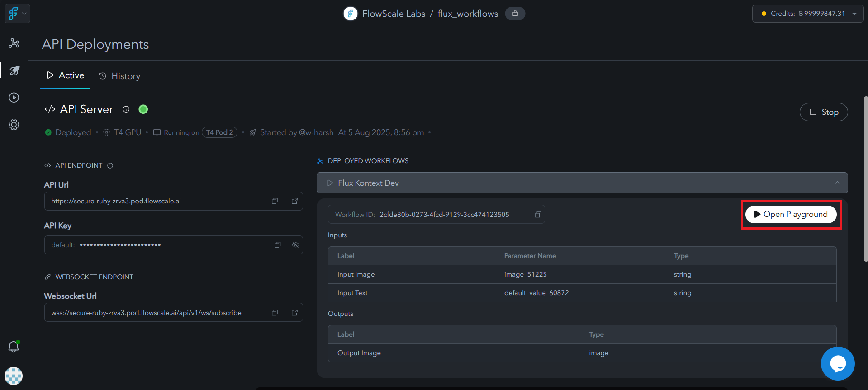Open the user avatar at the sidebar bottom
The width and height of the screenshot is (868, 390).
[x=14, y=376]
